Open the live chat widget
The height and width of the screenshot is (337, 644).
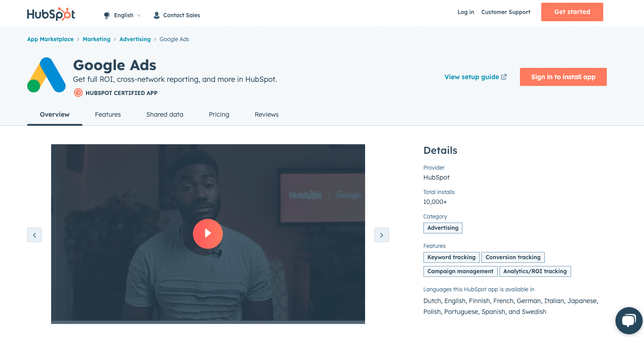click(629, 321)
